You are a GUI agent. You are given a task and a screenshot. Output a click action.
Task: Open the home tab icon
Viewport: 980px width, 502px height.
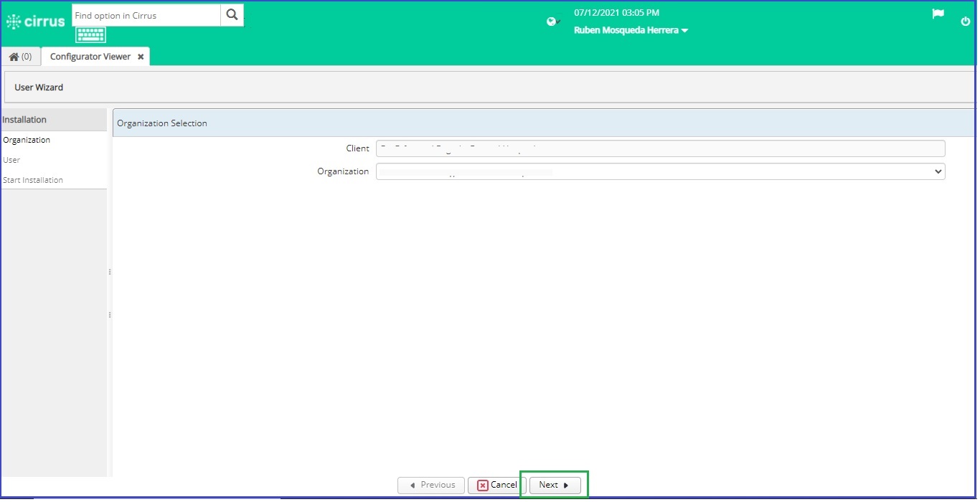[x=20, y=57]
